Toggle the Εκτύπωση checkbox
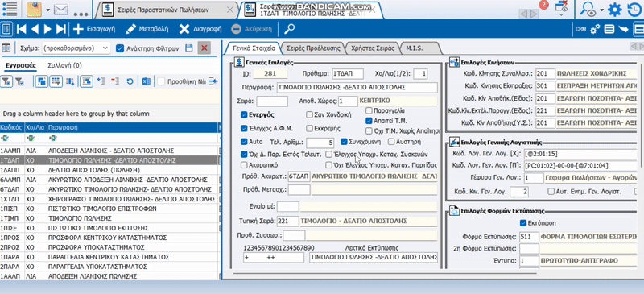Image resolution: width=644 pixels, height=294 pixels. tap(522, 223)
